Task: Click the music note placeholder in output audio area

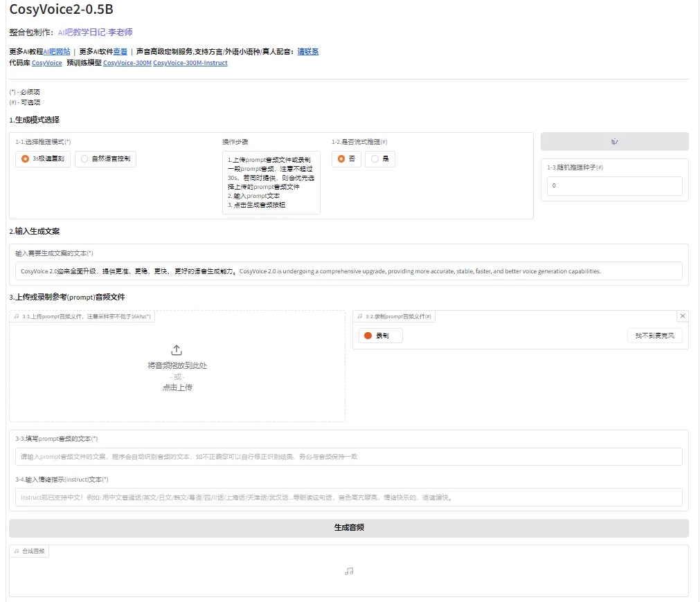Action: point(349,571)
